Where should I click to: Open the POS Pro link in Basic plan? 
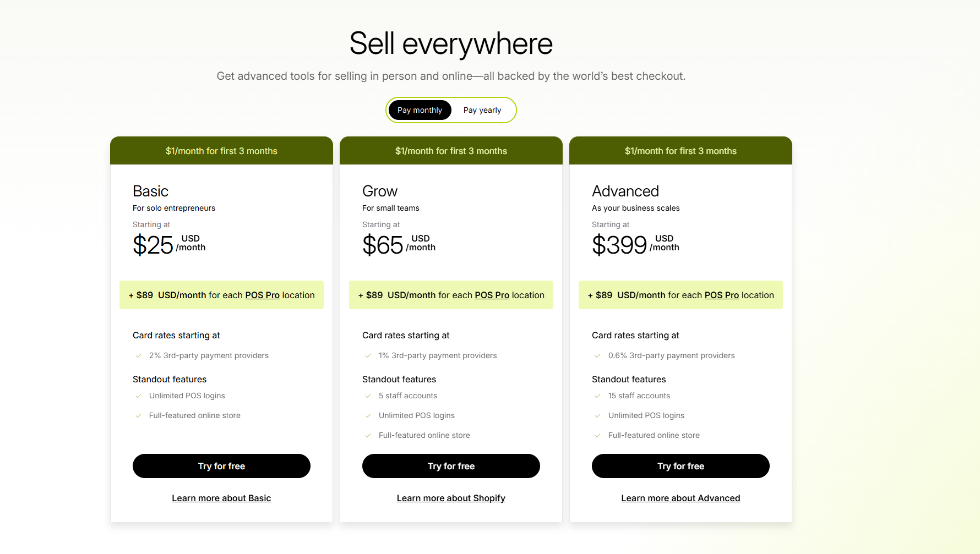tap(262, 295)
